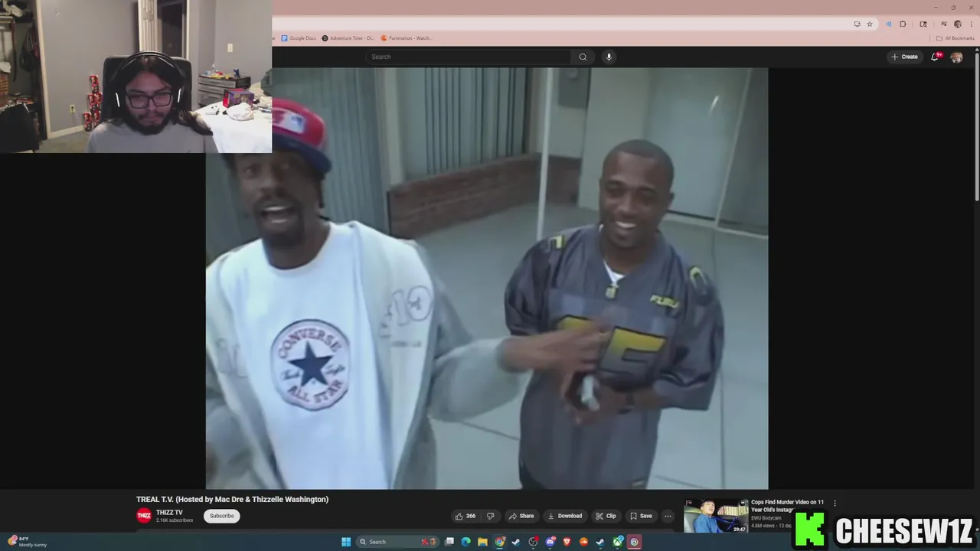Open the Funimation bookmark
The height and width of the screenshot is (551, 980).
(407, 38)
